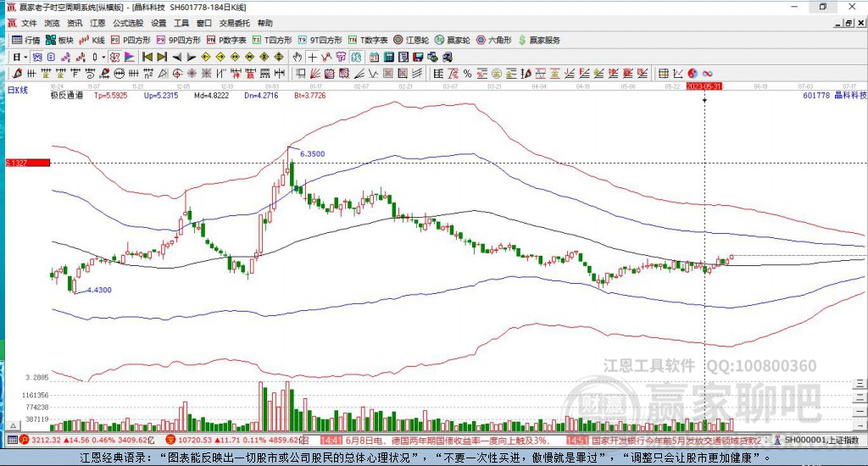Select the Gann fan lines tool icon

click(314, 73)
